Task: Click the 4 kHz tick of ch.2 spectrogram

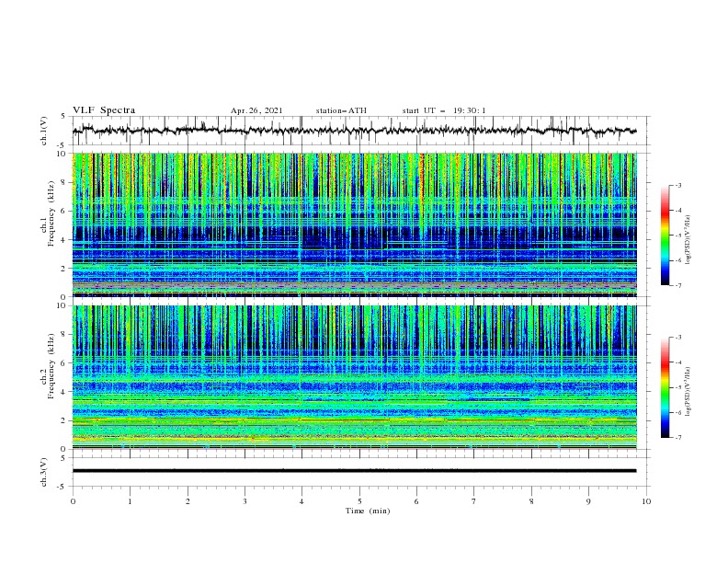Action: click(x=64, y=392)
